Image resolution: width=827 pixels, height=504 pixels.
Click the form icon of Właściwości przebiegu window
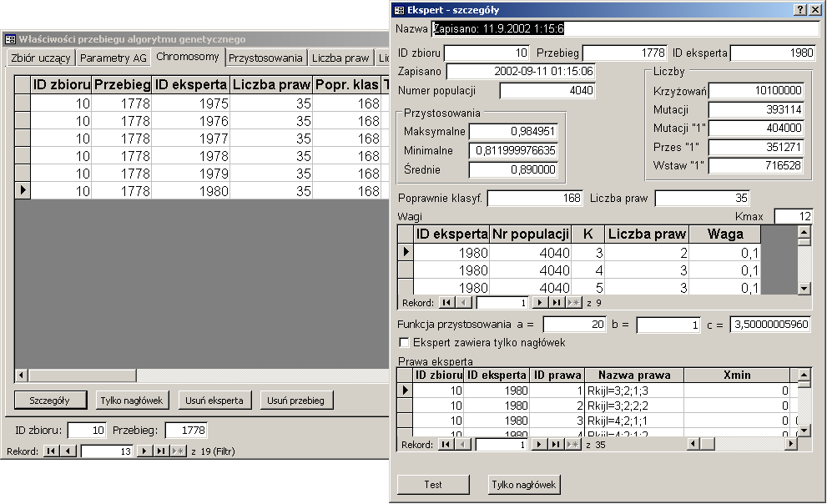(x=10, y=39)
